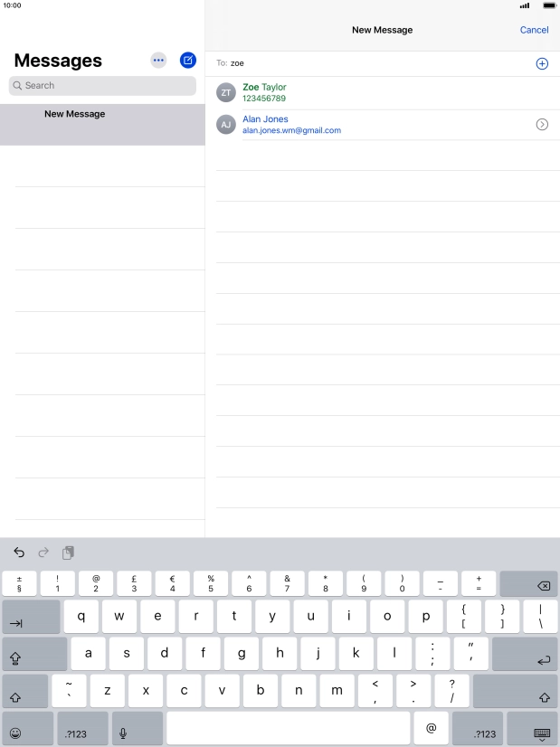Switch to the left .?123 numbers keyboard

pos(82,729)
